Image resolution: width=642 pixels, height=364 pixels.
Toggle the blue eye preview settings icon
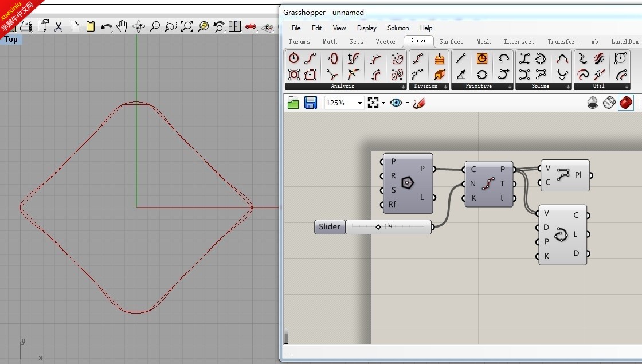point(396,103)
